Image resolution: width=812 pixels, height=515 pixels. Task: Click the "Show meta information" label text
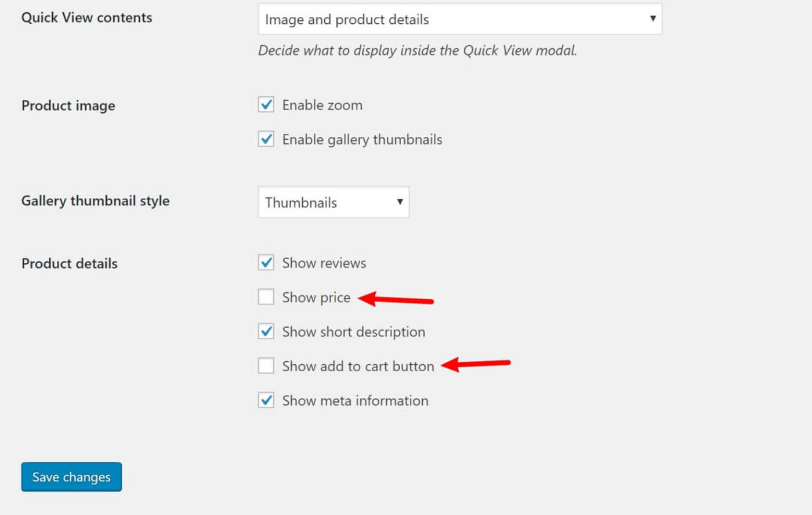click(x=355, y=401)
